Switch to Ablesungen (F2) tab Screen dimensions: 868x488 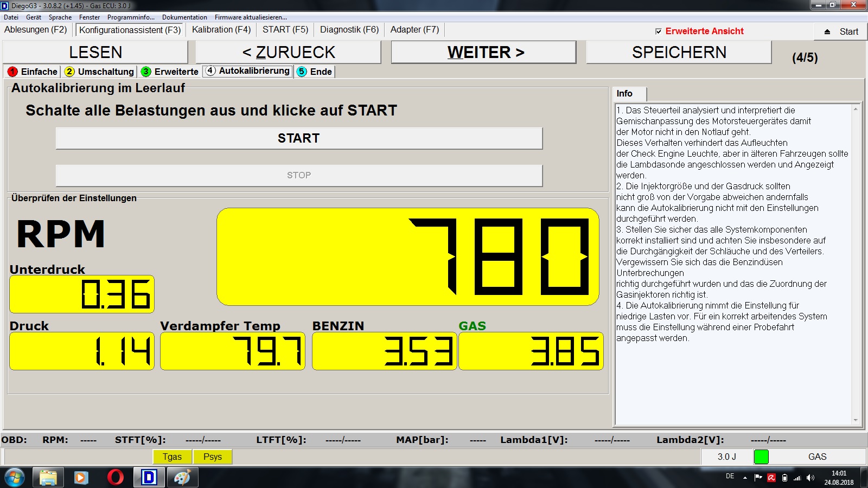[x=36, y=30]
